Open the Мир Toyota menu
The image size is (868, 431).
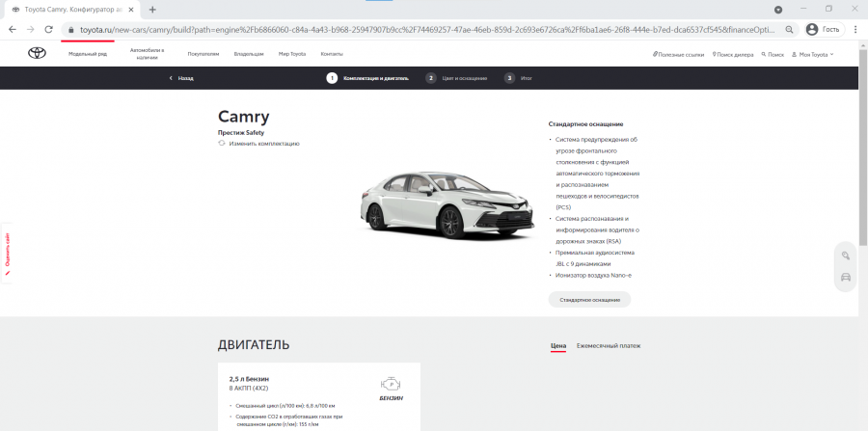[x=291, y=54]
